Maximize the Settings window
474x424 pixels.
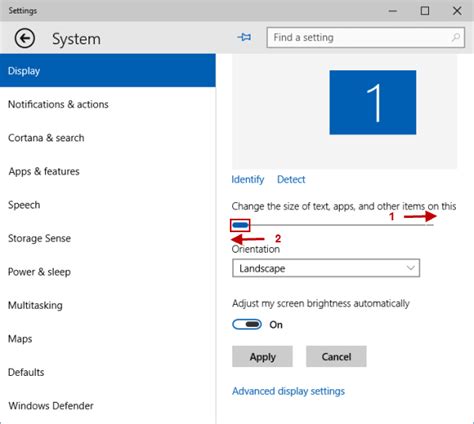[x=425, y=11]
